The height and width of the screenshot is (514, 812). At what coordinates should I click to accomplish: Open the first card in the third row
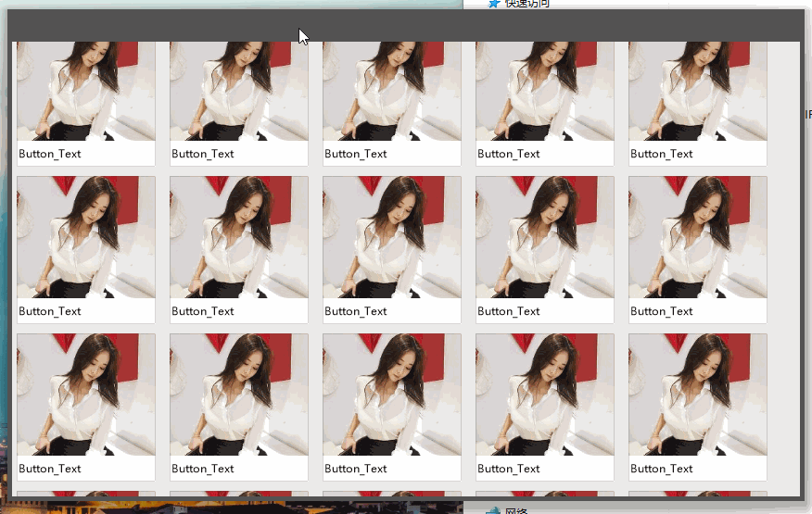[x=86, y=407]
